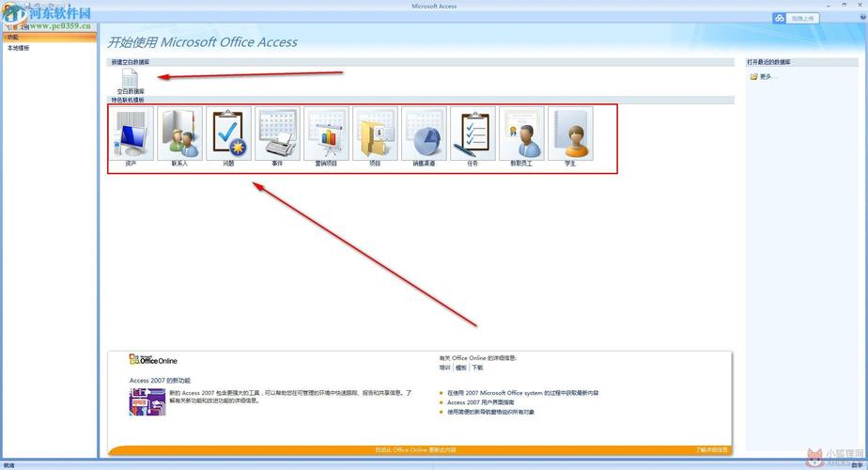Create a new 空白数据库 blank database

pos(130,81)
